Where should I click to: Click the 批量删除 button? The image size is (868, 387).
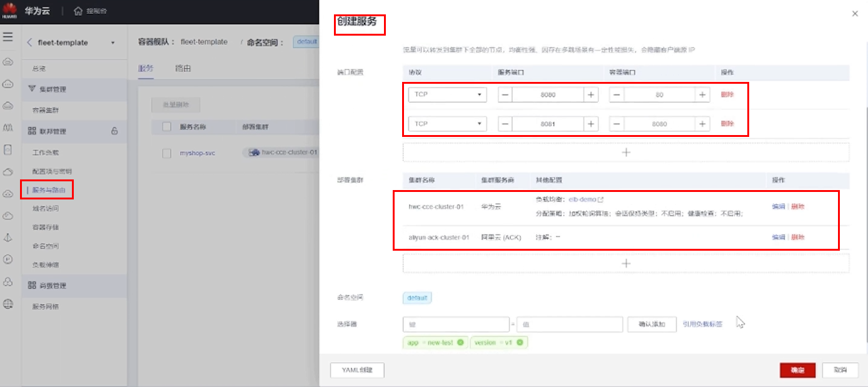[x=176, y=105]
